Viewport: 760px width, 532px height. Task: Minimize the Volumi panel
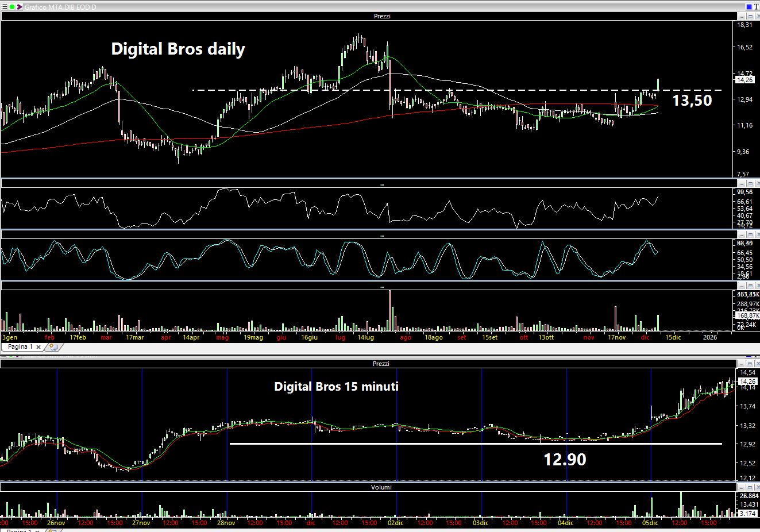(x=741, y=487)
